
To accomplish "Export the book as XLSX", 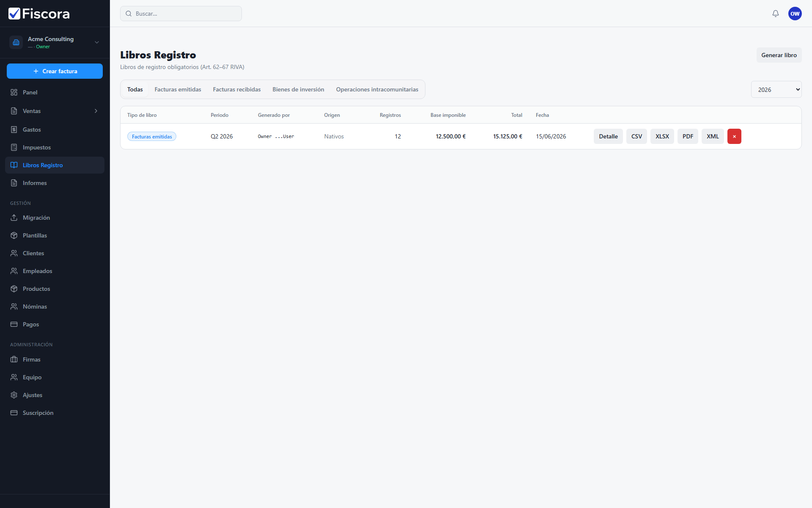I will tap(662, 136).
